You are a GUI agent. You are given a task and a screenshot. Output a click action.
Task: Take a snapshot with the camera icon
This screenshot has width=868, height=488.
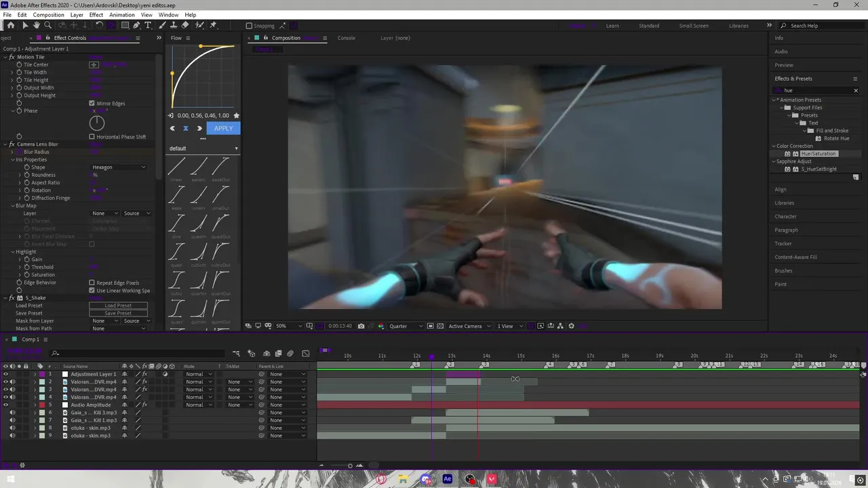[x=361, y=326]
